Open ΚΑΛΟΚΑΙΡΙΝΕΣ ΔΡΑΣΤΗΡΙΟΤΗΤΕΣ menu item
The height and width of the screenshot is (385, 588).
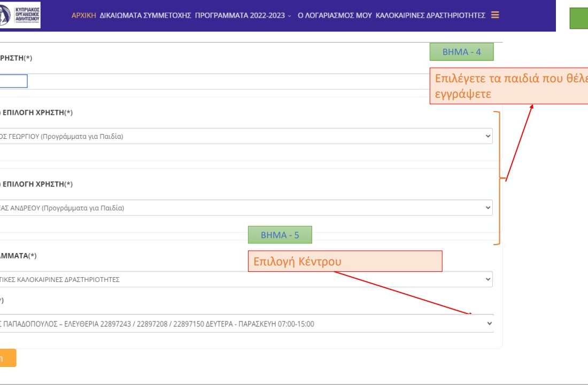click(430, 15)
